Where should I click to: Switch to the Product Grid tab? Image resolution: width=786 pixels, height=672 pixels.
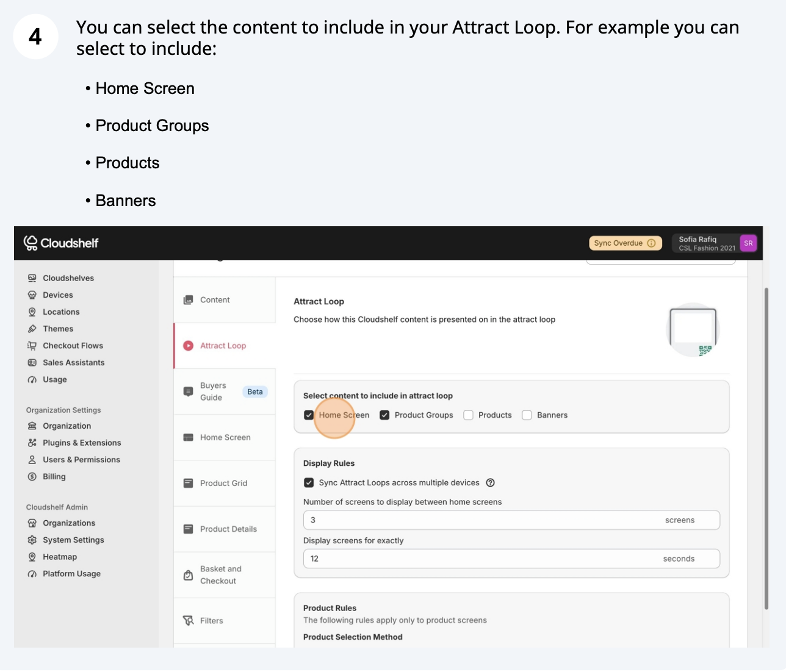223,484
